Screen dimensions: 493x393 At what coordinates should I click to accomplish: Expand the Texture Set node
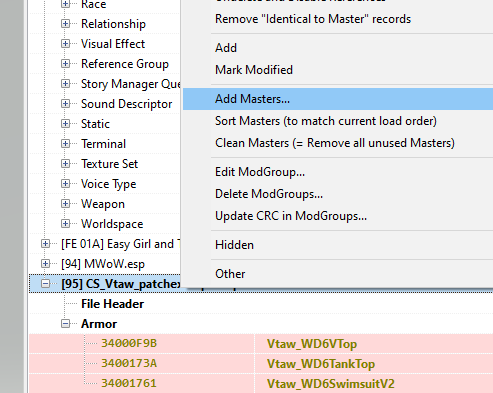66,164
